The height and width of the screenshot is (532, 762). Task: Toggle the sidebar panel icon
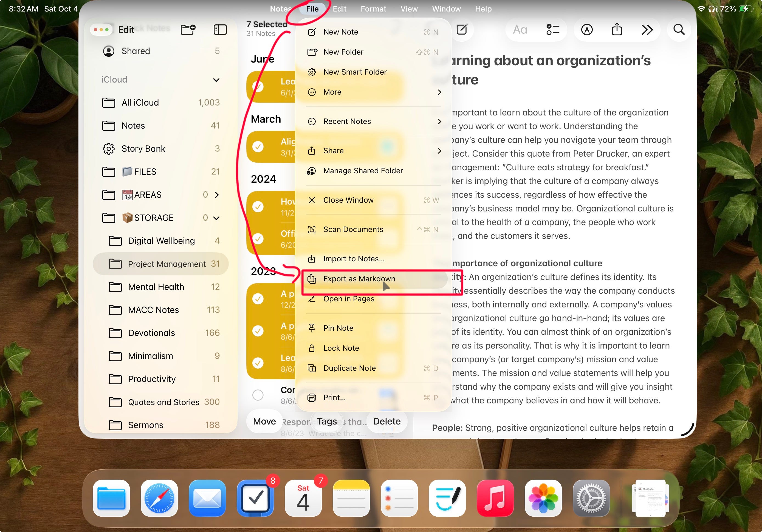point(220,30)
